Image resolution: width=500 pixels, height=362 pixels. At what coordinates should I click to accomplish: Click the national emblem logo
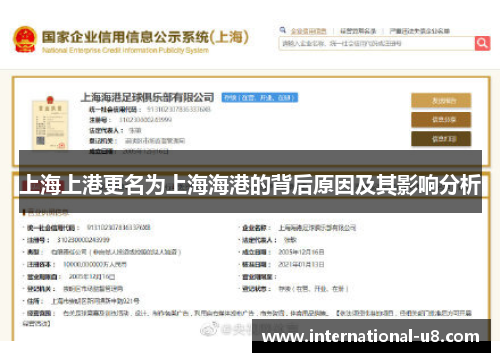[x=25, y=39]
